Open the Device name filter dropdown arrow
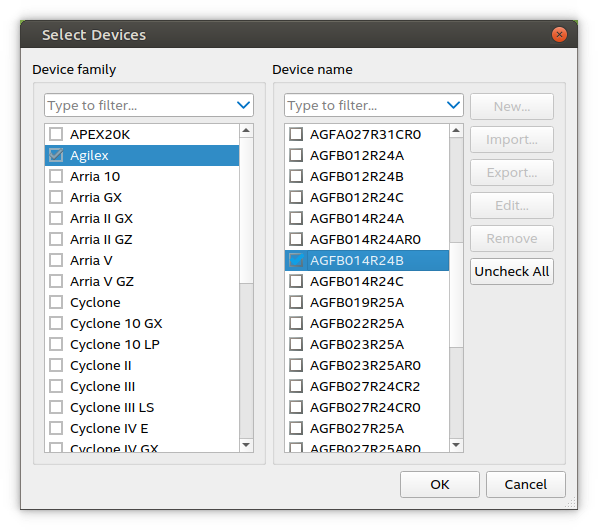The height and width of the screenshot is (530, 598). (453, 105)
